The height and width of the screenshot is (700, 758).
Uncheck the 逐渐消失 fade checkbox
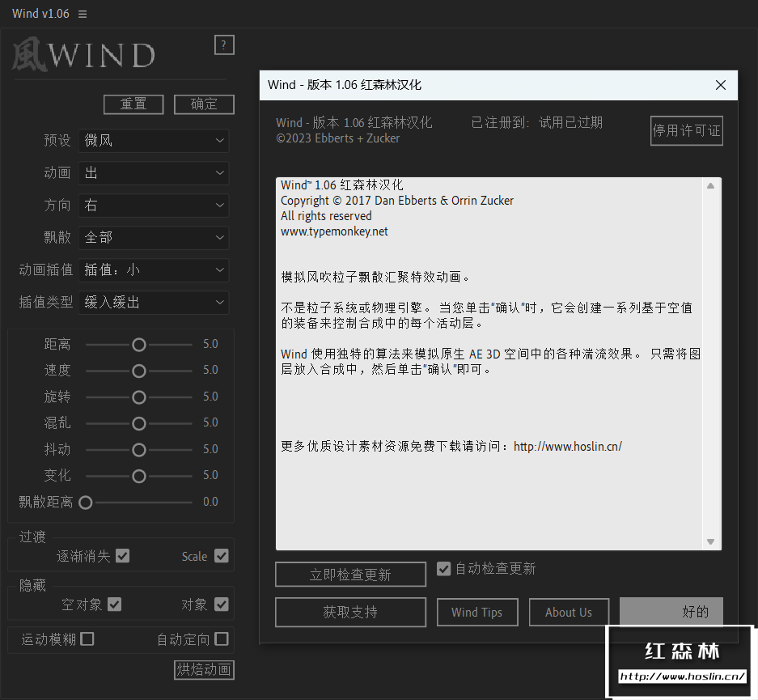[x=123, y=556]
